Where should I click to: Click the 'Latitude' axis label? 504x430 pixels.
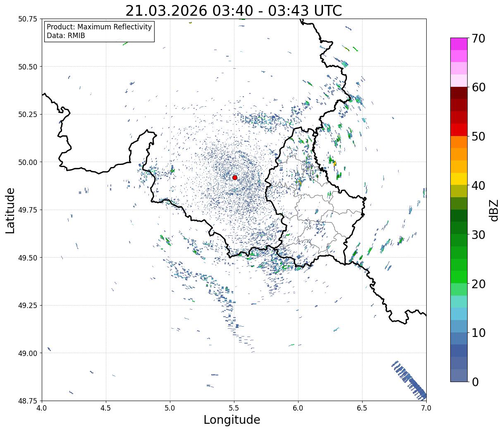(x=10, y=210)
